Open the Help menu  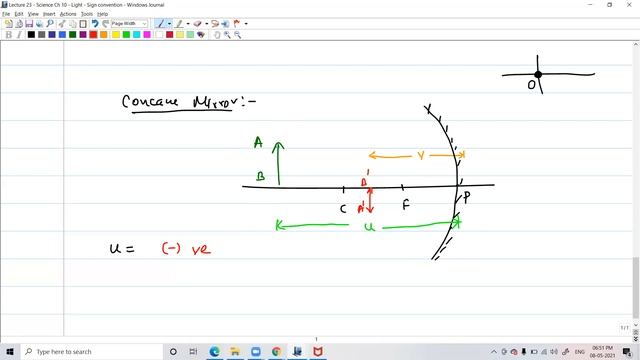tap(102, 14)
